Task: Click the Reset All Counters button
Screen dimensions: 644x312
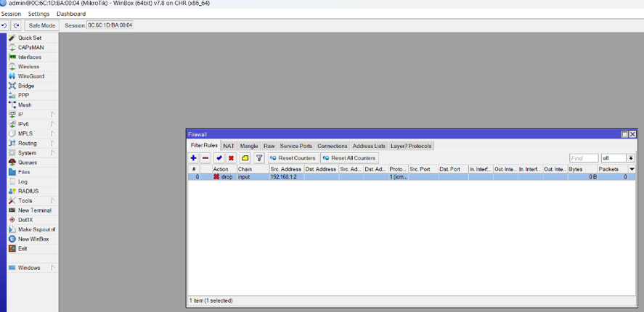Action: [349, 158]
